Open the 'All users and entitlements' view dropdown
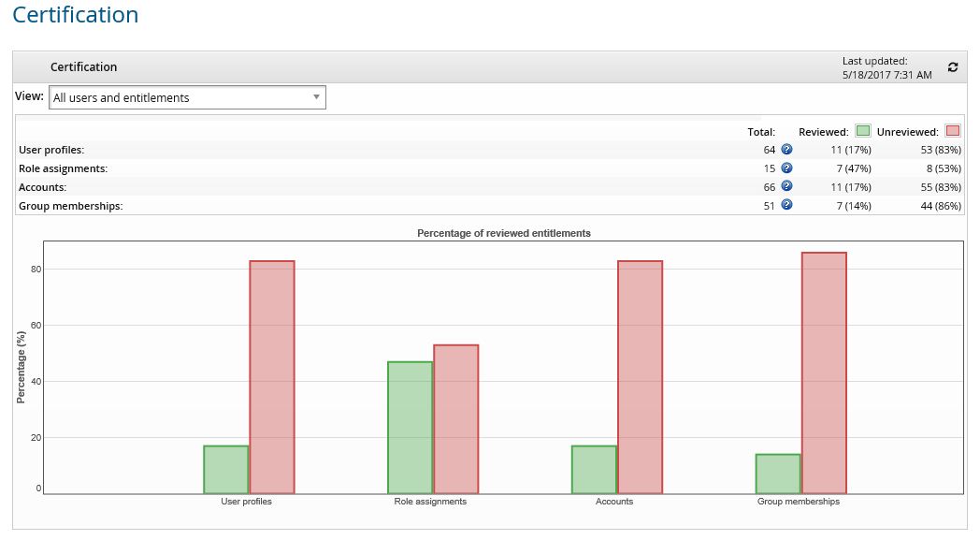This screenshot has height=540, width=980. point(187,96)
